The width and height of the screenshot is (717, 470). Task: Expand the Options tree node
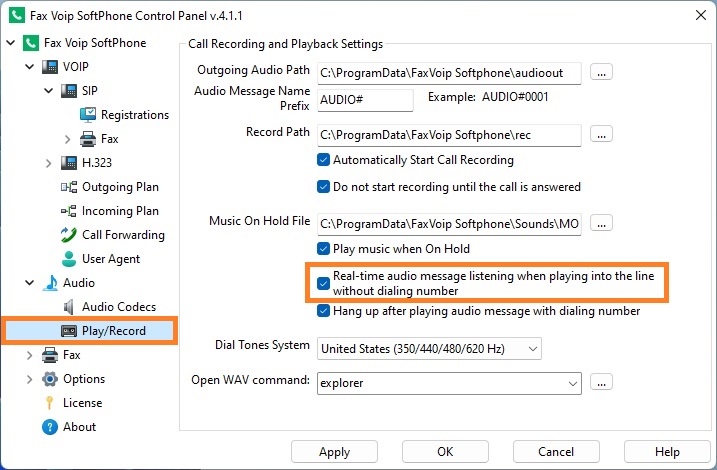click(30, 379)
